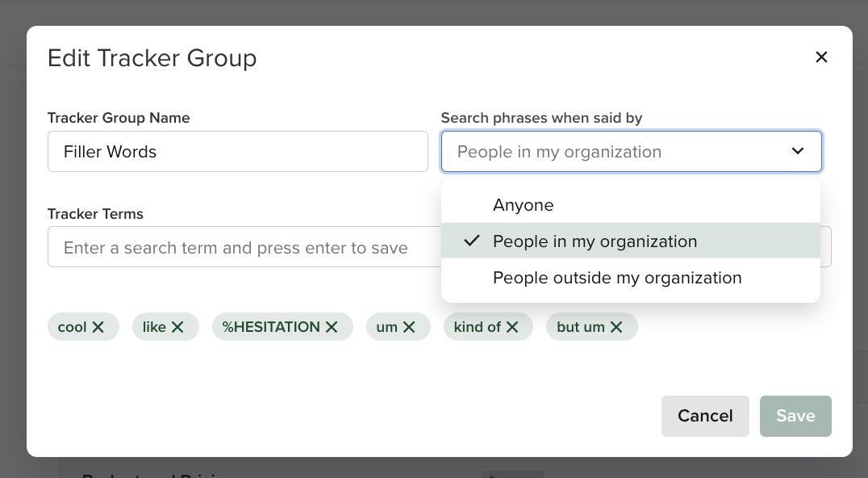Choose "People outside my organization" option
Image resolution: width=868 pixels, height=478 pixels.
tap(617, 278)
